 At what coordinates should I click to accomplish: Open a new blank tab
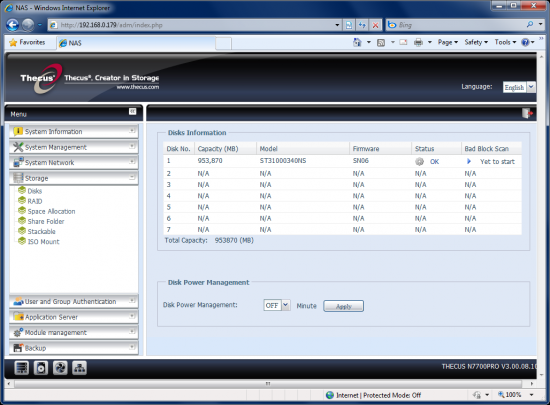point(223,44)
